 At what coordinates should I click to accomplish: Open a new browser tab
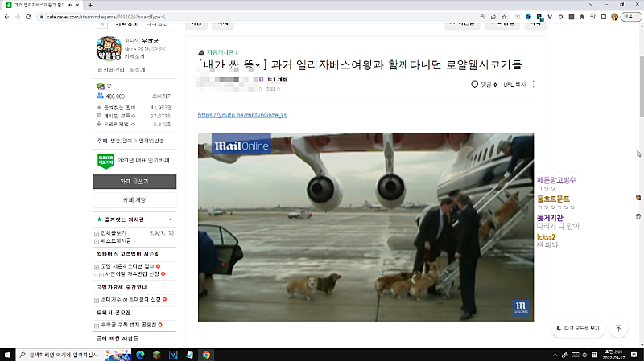[90, 5]
